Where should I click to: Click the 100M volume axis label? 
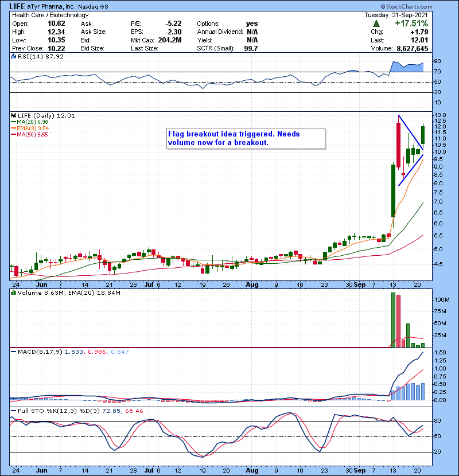[442, 299]
